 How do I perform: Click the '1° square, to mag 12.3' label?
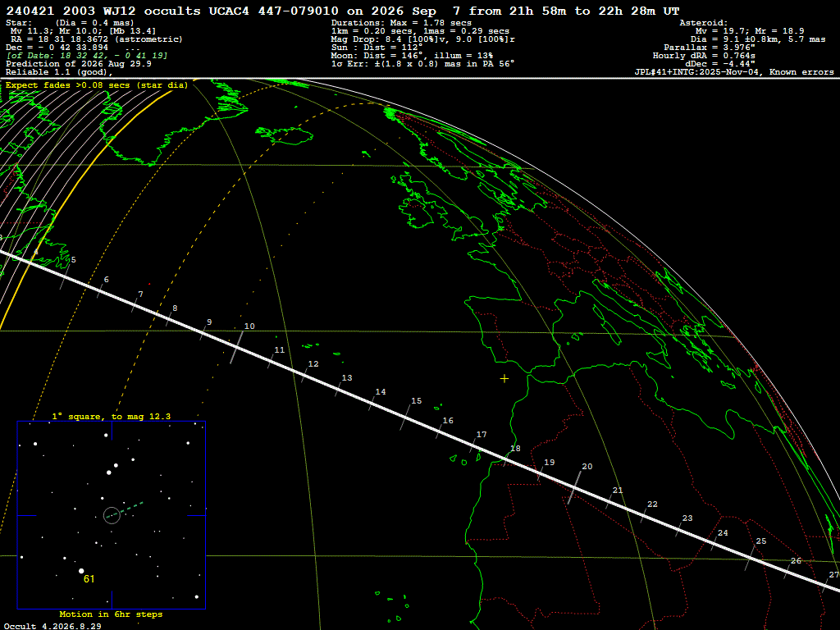click(x=112, y=416)
